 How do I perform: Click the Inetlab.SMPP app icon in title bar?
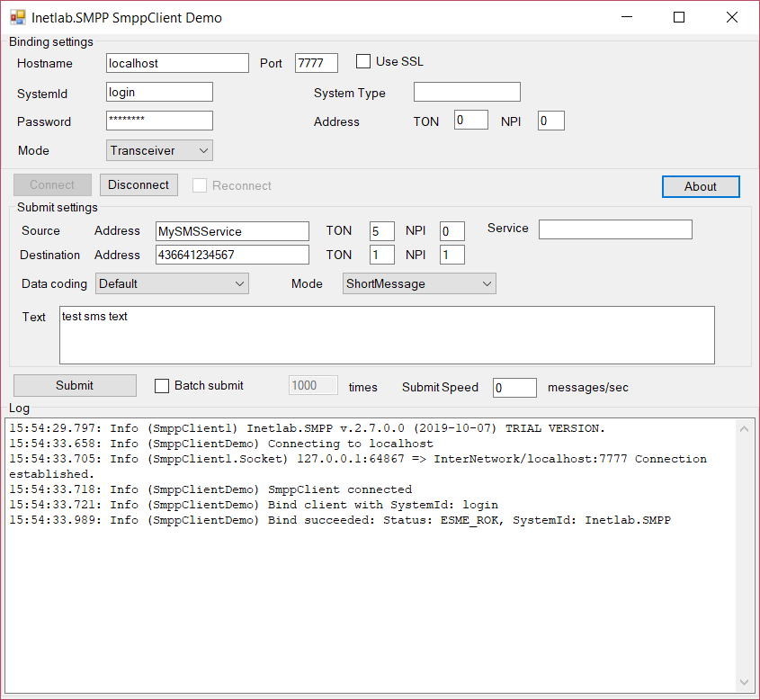(18, 17)
